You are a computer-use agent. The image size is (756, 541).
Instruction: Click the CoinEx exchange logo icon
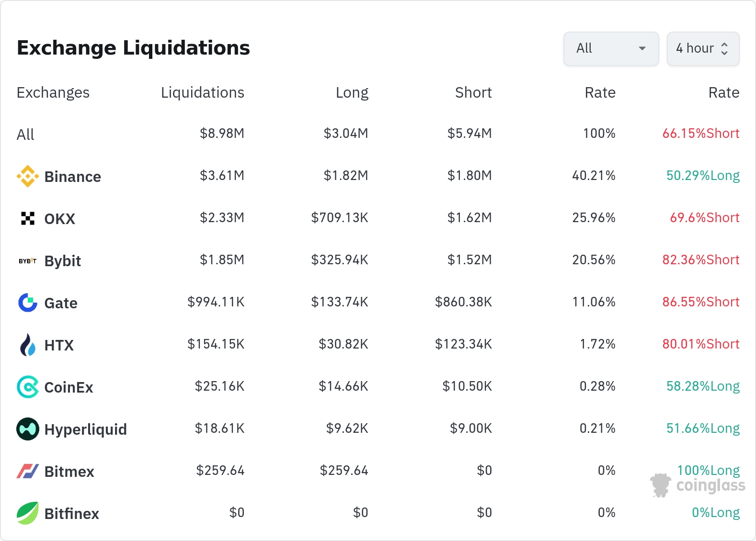click(x=28, y=387)
